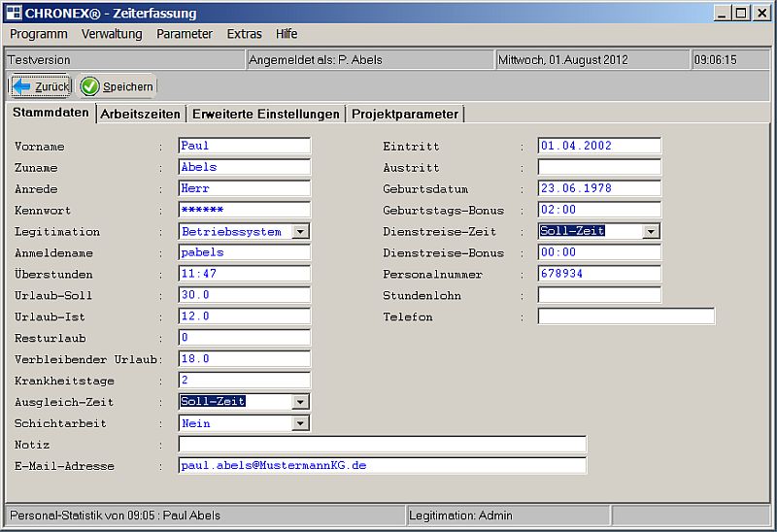Click the Anmeldename field with pabels
Image resolution: width=777 pixels, height=532 pixels.
pos(245,252)
